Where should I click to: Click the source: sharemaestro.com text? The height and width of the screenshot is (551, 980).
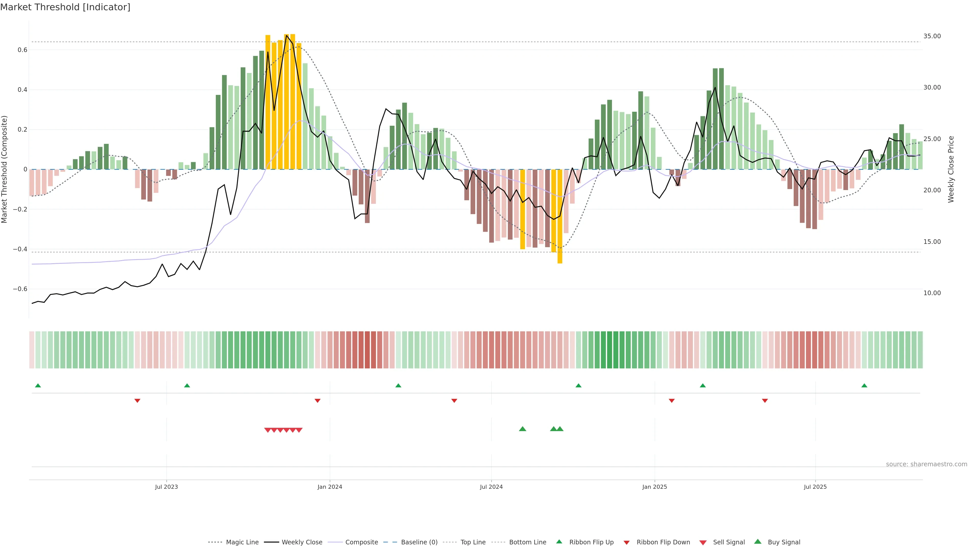pyautogui.click(x=926, y=464)
